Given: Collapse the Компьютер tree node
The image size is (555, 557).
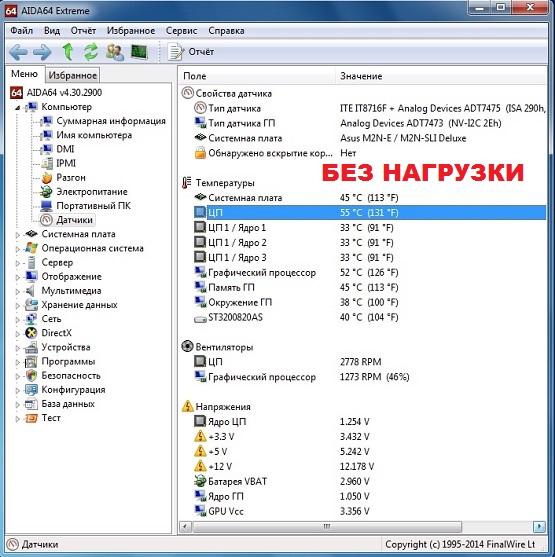Looking at the screenshot, I should [x=17, y=107].
